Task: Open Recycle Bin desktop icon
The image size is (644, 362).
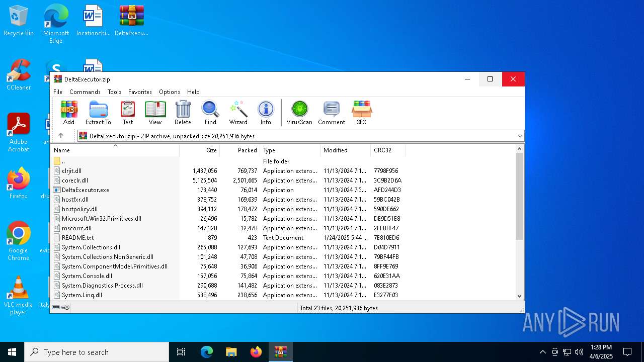Action: pos(19,21)
